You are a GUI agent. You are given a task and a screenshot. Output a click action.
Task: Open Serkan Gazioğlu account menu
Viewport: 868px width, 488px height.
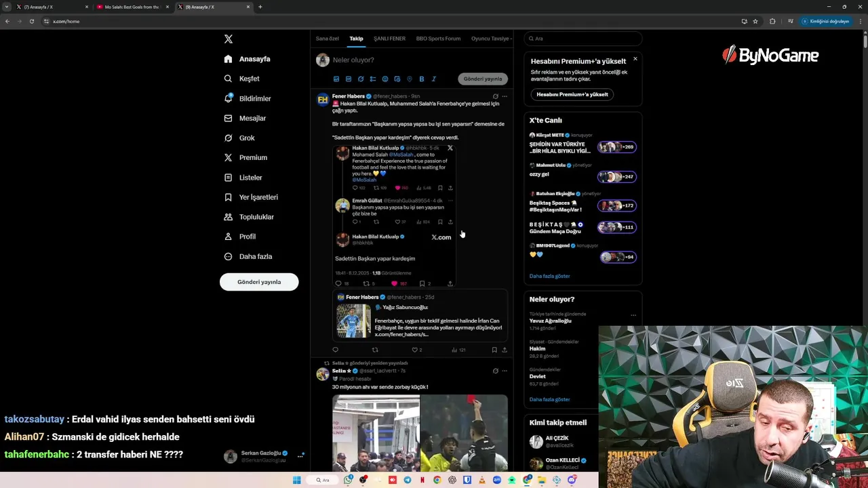coord(264,456)
